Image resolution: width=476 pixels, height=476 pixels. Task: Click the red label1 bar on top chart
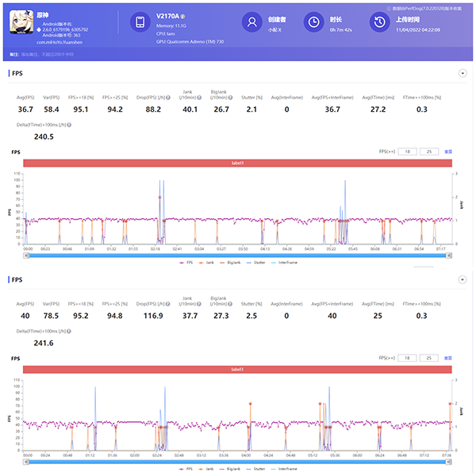(236, 163)
